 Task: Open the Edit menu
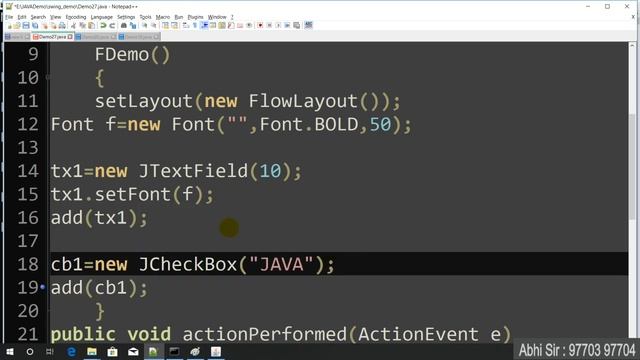(x=22, y=17)
